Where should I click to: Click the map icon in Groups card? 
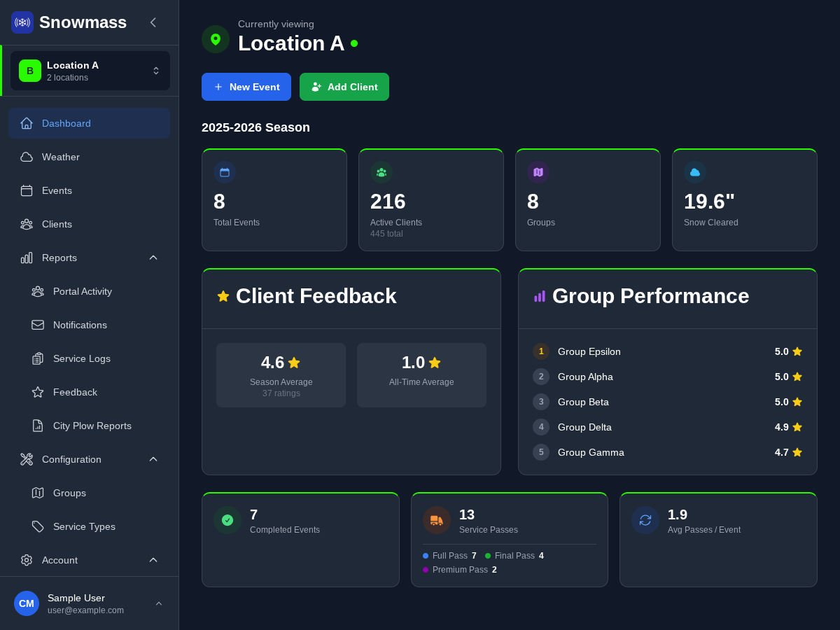click(x=538, y=172)
